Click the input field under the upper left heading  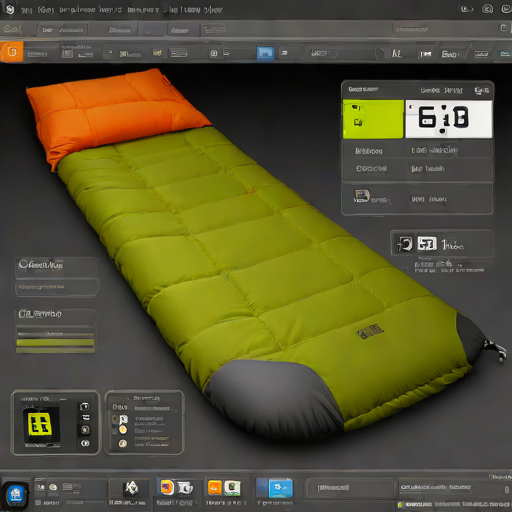pos(56,287)
